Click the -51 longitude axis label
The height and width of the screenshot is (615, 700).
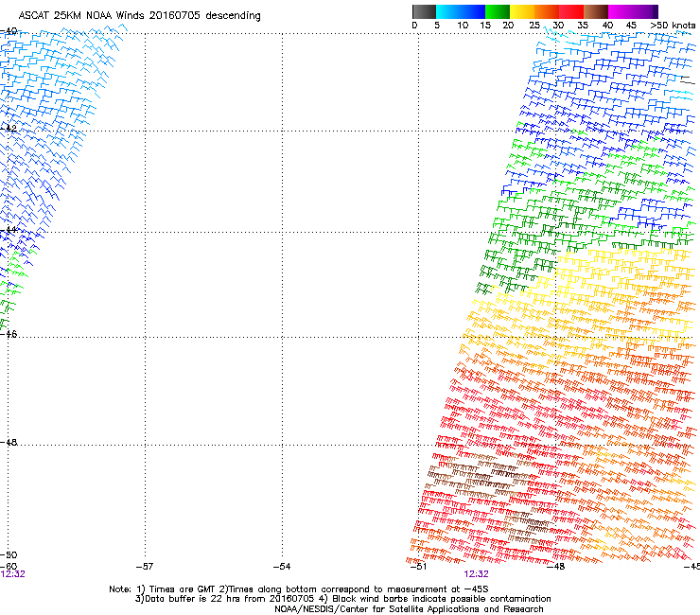[418, 567]
